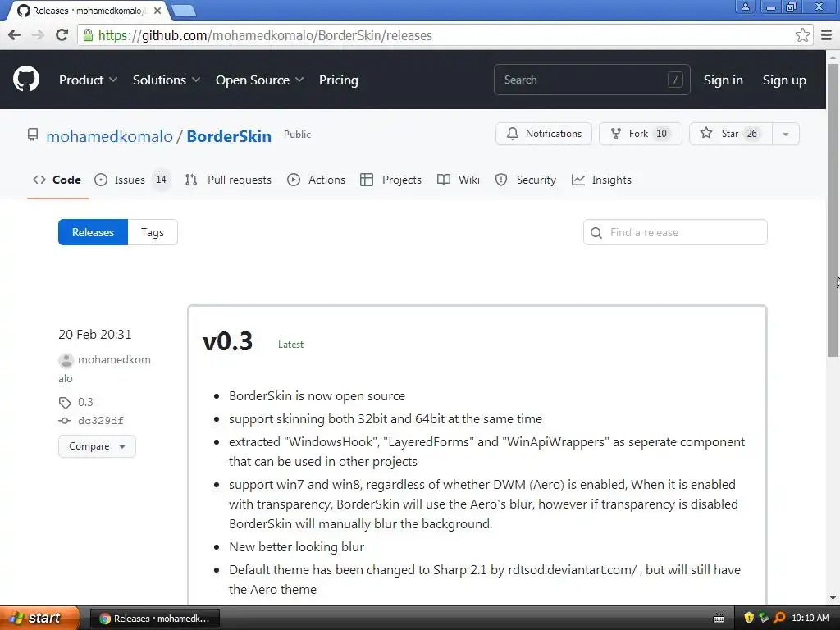Screen dimensions: 840x630
Task: Open a new browser tab
Action: pyautogui.click(x=184, y=11)
